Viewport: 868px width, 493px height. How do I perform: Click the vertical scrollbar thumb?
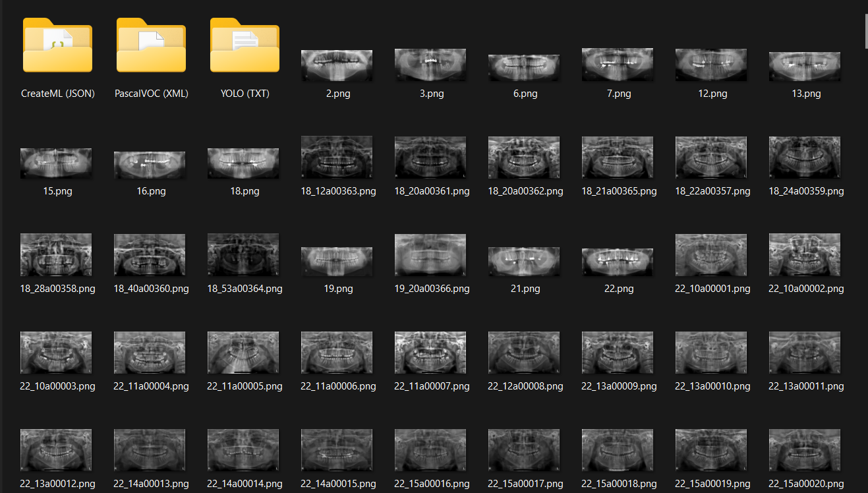point(867,31)
